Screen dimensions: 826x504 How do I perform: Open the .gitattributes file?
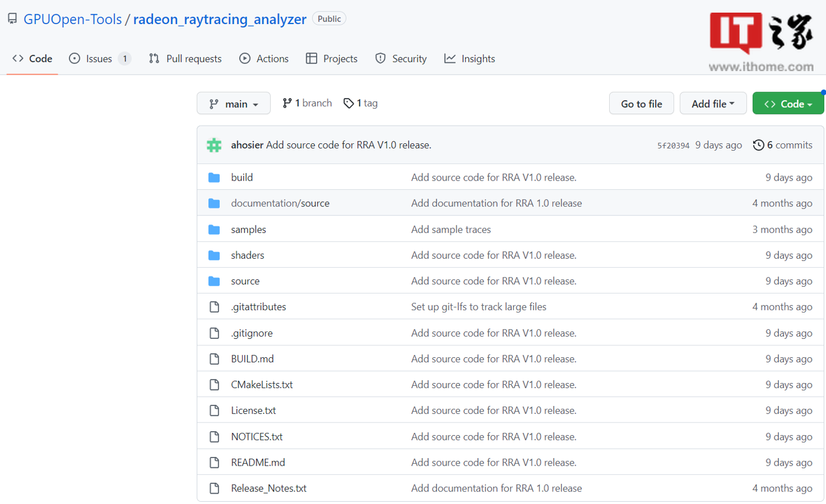point(259,307)
